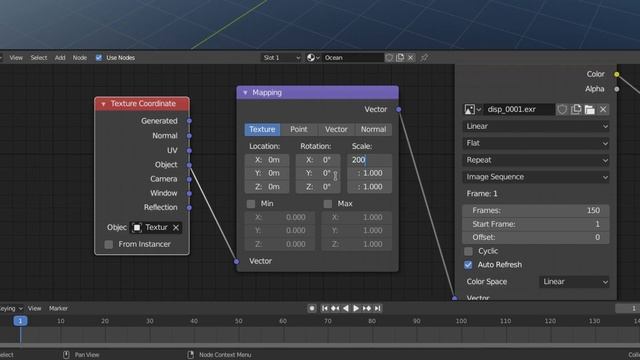Click the Ocean material name field
Viewport: 640px width, 360px height.
pyautogui.click(x=353, y=58)
